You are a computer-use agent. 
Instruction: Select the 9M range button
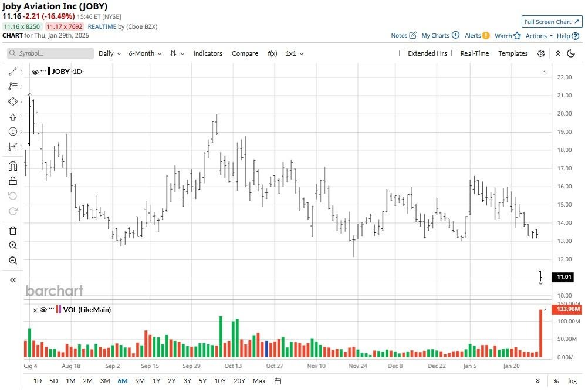click(x=140, y=381)
